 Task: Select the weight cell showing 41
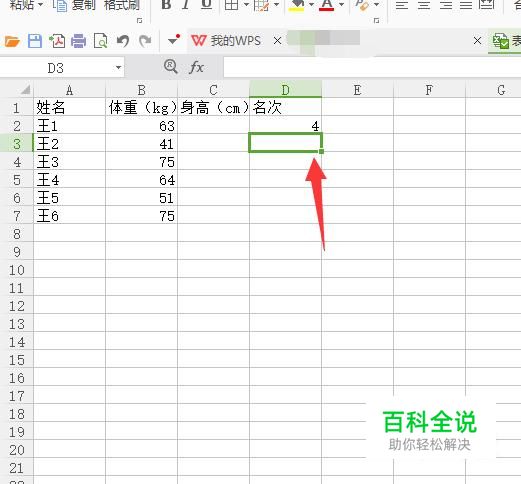(142, 144)
